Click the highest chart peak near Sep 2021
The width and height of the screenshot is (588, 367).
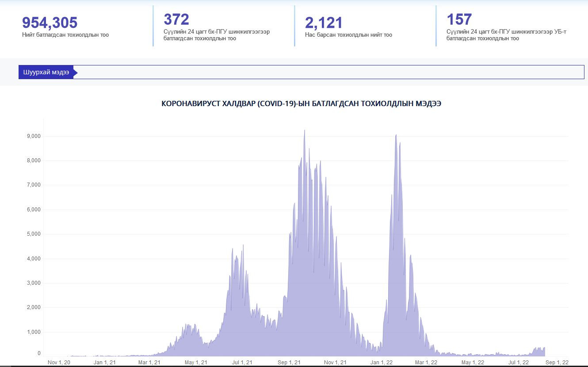click(x=304, y=131)
